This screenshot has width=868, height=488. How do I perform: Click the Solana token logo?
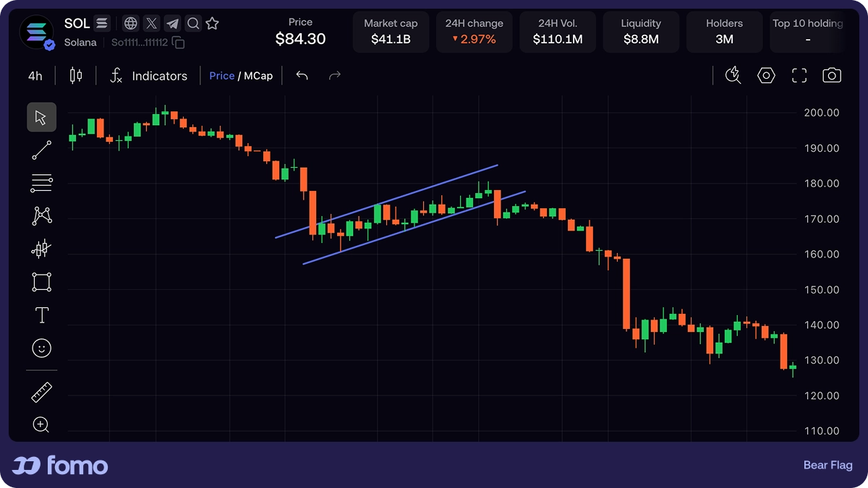point(36,33)
